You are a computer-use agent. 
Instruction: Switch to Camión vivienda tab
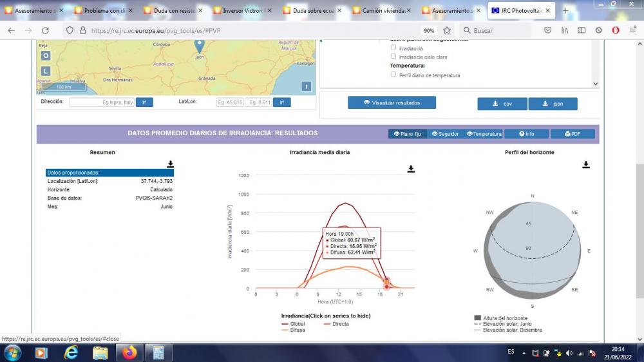pyautogui.click(x=382, y=11)
